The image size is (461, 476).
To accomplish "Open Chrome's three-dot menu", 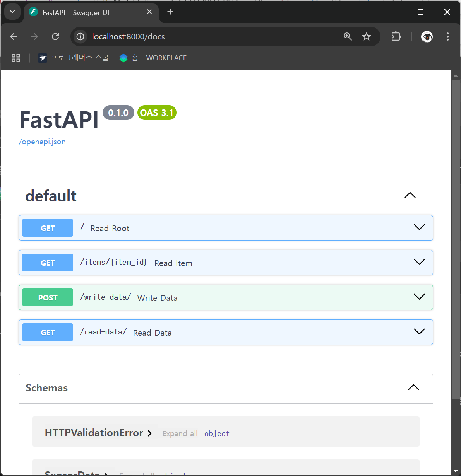I will tap(448, 37).
